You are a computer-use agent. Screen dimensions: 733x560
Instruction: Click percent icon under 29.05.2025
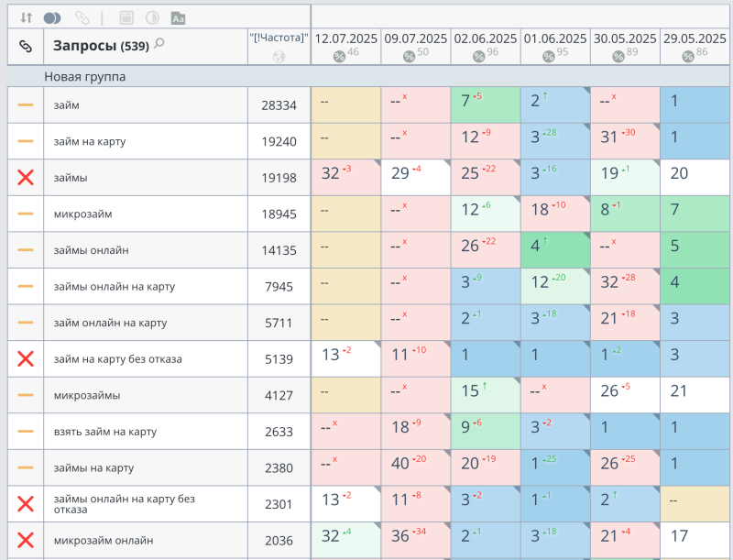[687, 56]
